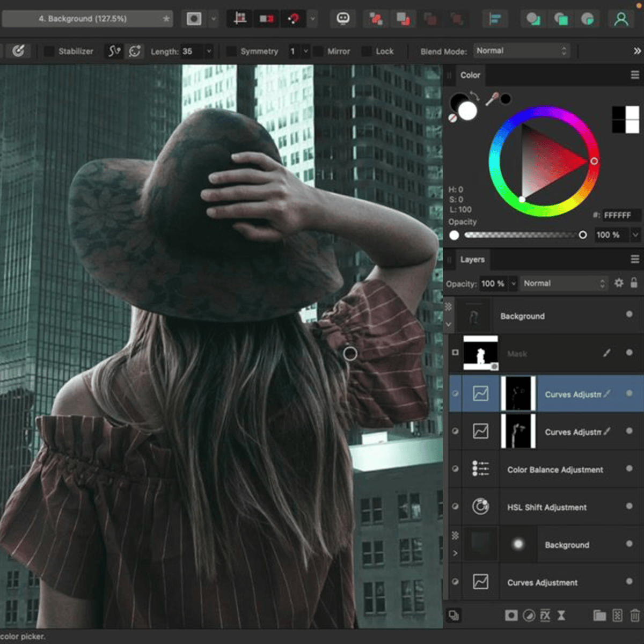Image resolution: width=644 pixels, height=644 pixels.
Task: Add a mask layer from Layers footer
Action: [511, 616]
